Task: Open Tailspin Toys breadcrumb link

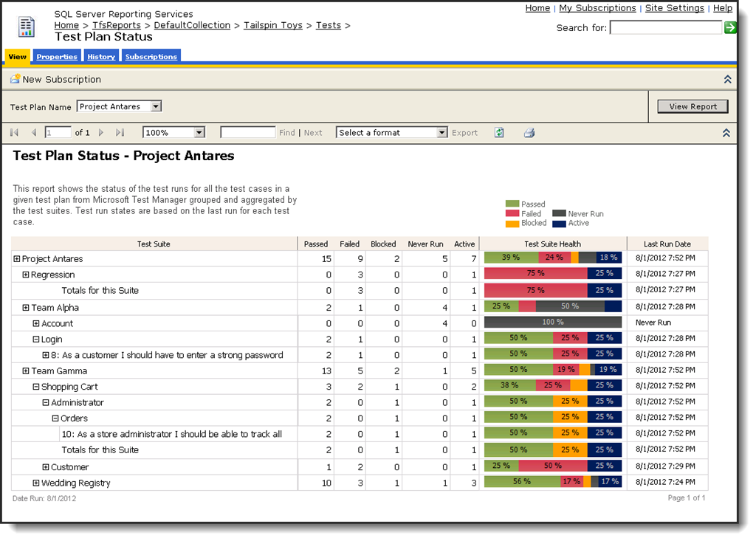Action: 273,25
